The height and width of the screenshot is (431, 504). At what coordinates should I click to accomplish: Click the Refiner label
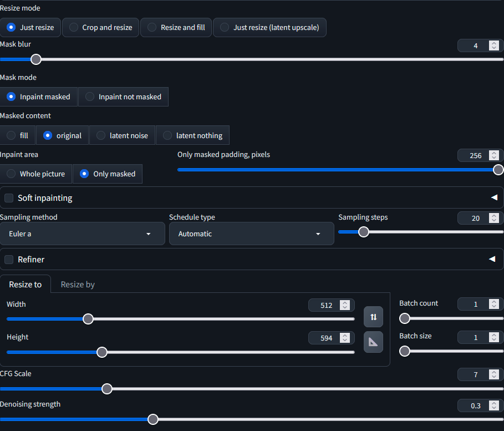tap(31, 260)
